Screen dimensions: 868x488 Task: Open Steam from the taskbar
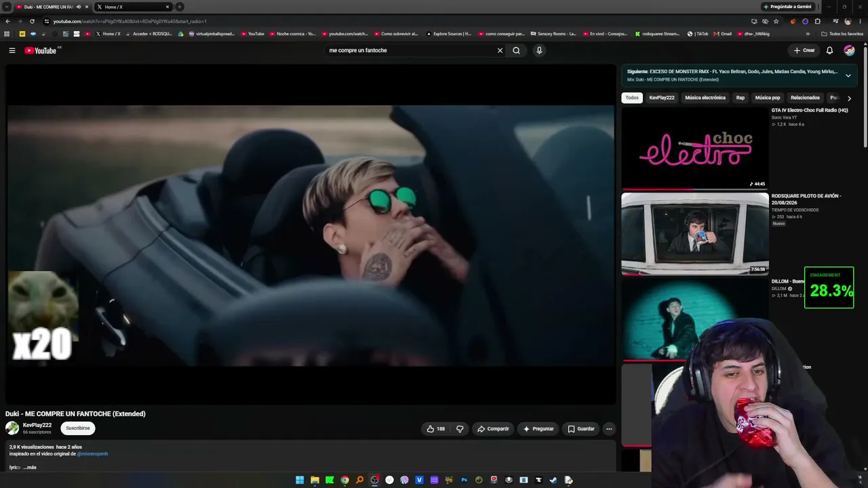[x=553, y=480]
